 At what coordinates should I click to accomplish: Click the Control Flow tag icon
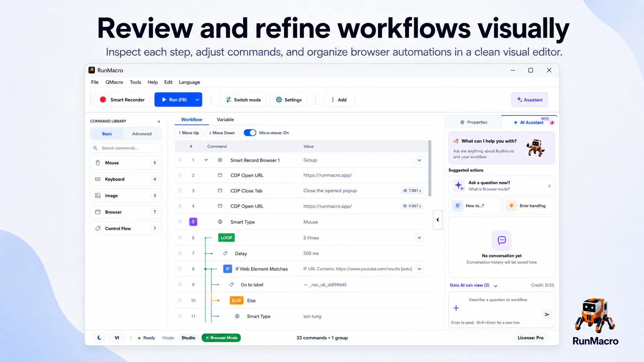coord(98,229)
